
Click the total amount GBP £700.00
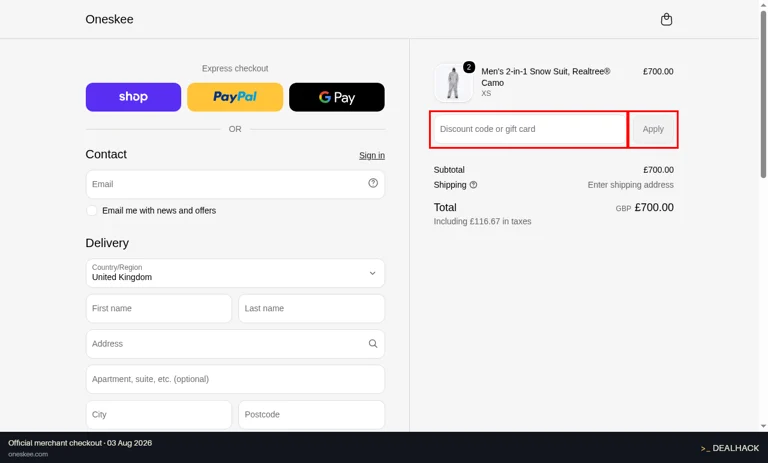pyautogui.click(x=644, y=208)
